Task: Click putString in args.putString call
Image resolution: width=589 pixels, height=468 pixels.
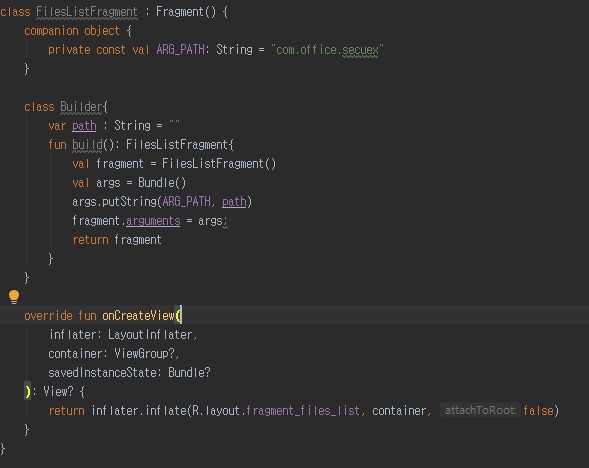Action: coord(129,202)
